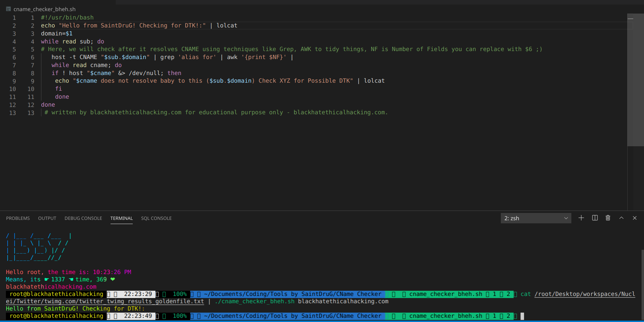Close the terminal panel
The image size is (644, 322).
pos(635,218)
